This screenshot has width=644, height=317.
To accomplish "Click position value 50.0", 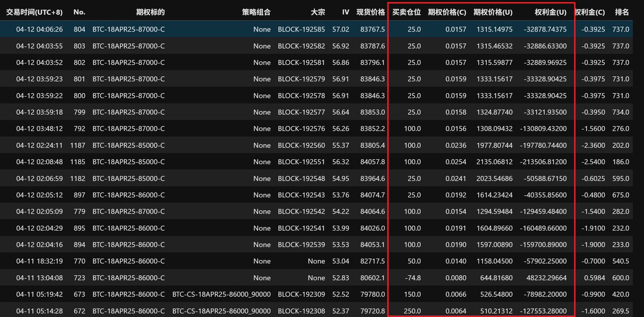I will point(414,262).
